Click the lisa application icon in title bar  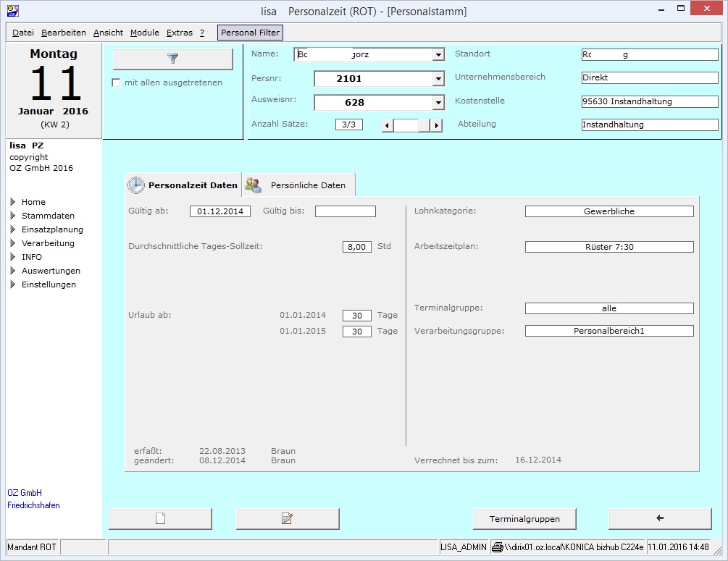click(x=13, y=10)
